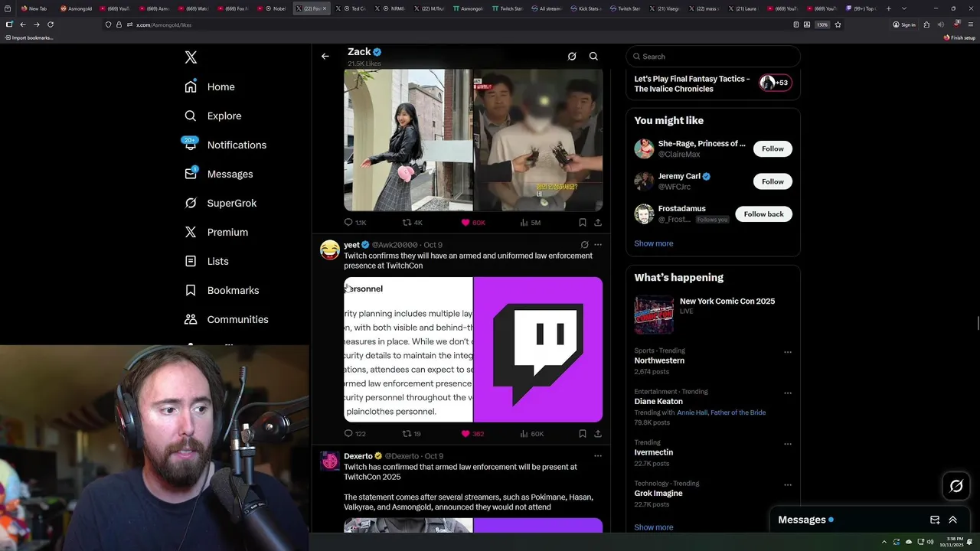Open yeet's profile avatar
This screenshot has height=551, width=980.
point(330,249)
